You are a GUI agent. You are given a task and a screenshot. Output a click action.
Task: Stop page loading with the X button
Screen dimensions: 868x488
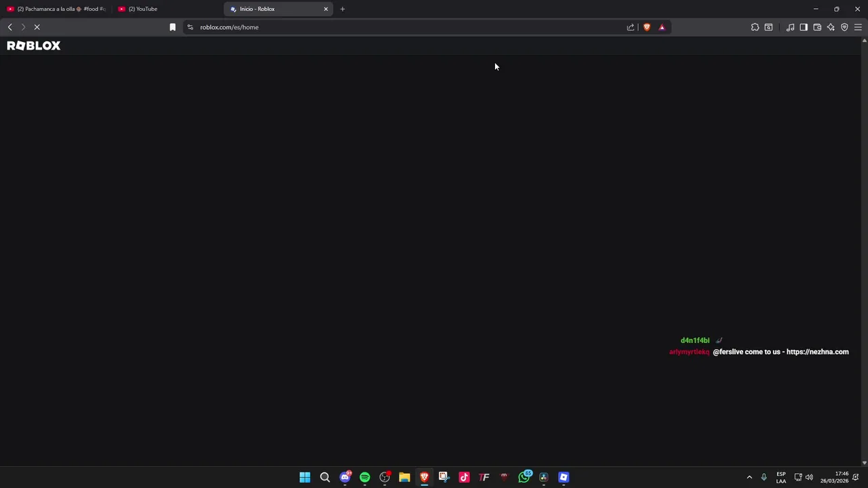click(x=37, y=27)
